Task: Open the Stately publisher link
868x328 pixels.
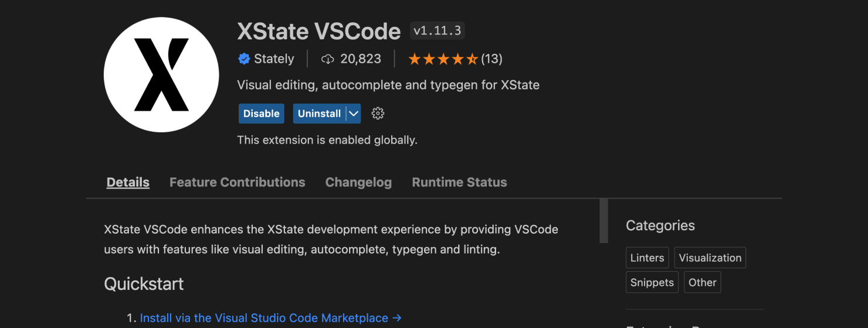Action: (274, 59)
